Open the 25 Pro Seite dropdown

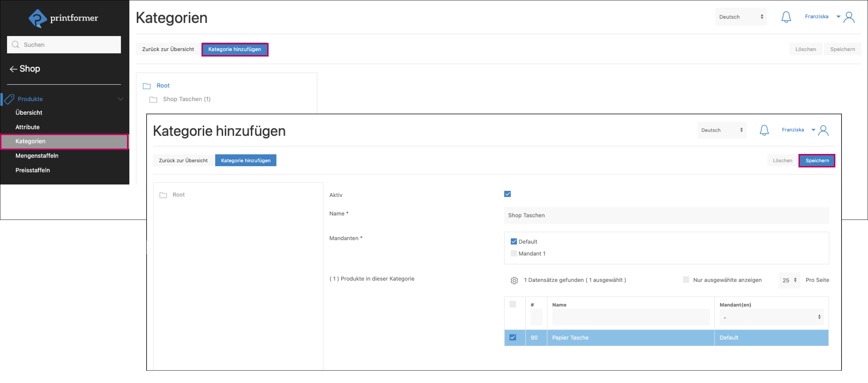[789, 280]
